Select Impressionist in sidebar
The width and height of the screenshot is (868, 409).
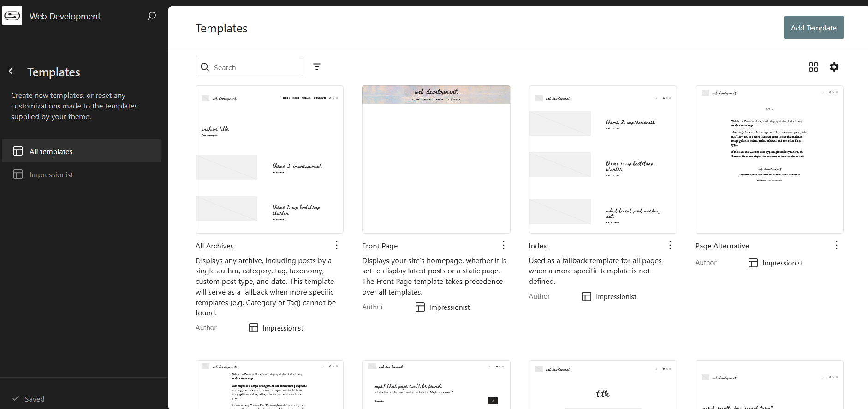[82, 174]
